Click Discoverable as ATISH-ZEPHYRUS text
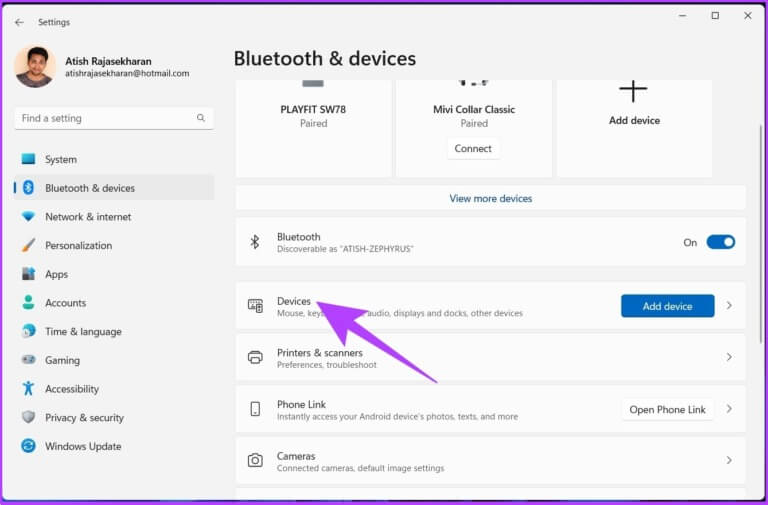 345,249
